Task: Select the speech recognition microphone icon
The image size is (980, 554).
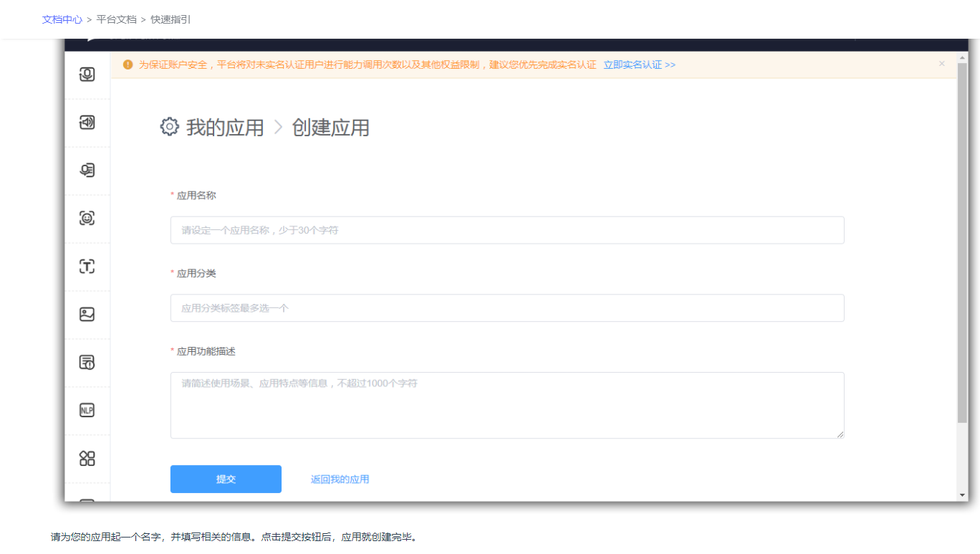Action: click(87, 75)
